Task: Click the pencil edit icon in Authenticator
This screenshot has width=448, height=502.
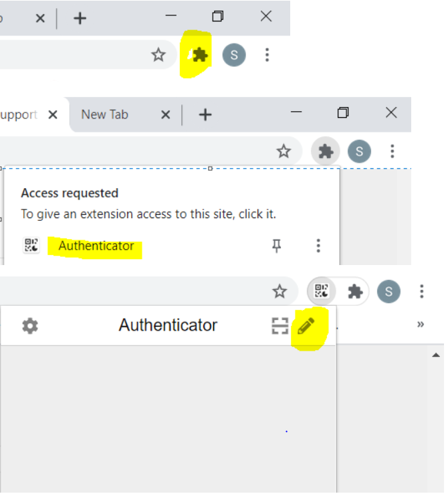Action: [x=306, y=326]
